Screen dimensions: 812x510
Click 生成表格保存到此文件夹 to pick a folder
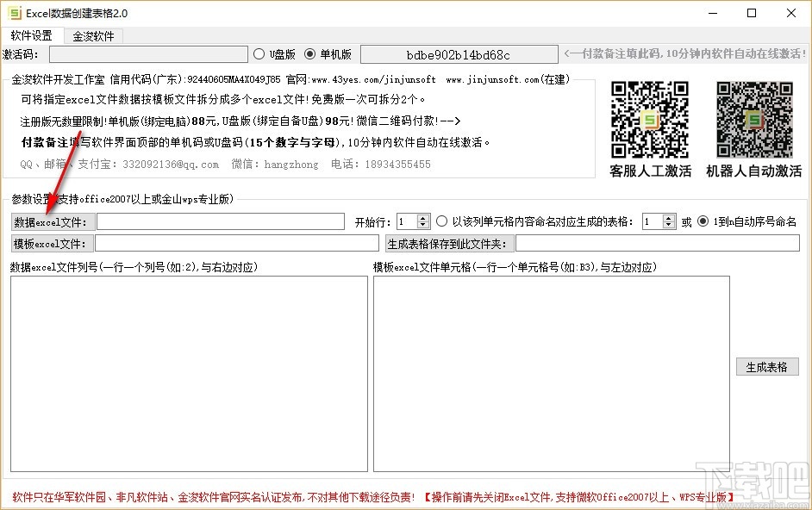[448, 243]
